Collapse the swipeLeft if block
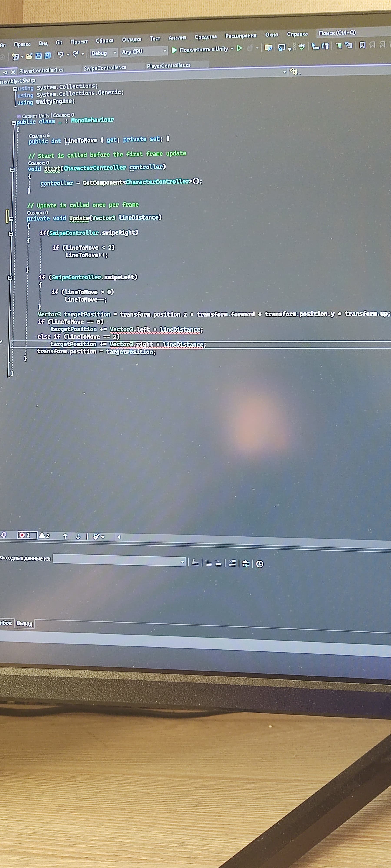 [x=10, y=278]
